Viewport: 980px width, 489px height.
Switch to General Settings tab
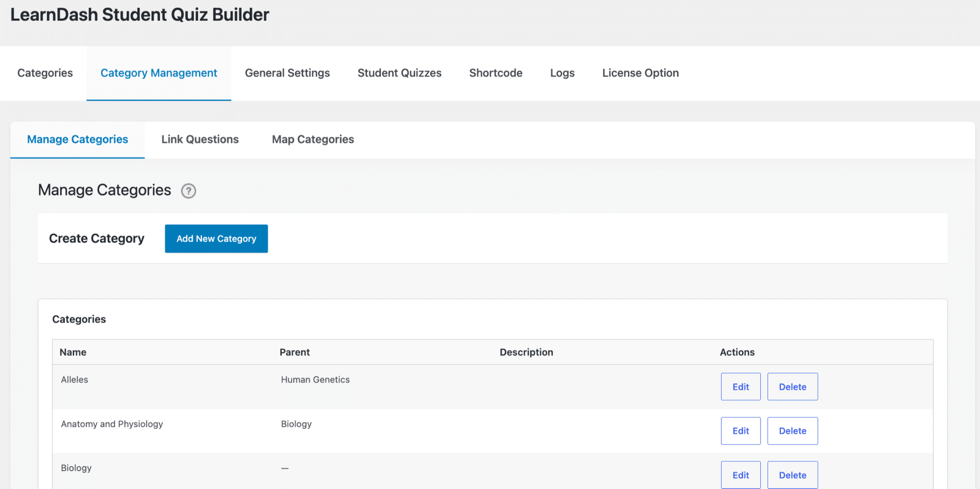coord(287,73)
